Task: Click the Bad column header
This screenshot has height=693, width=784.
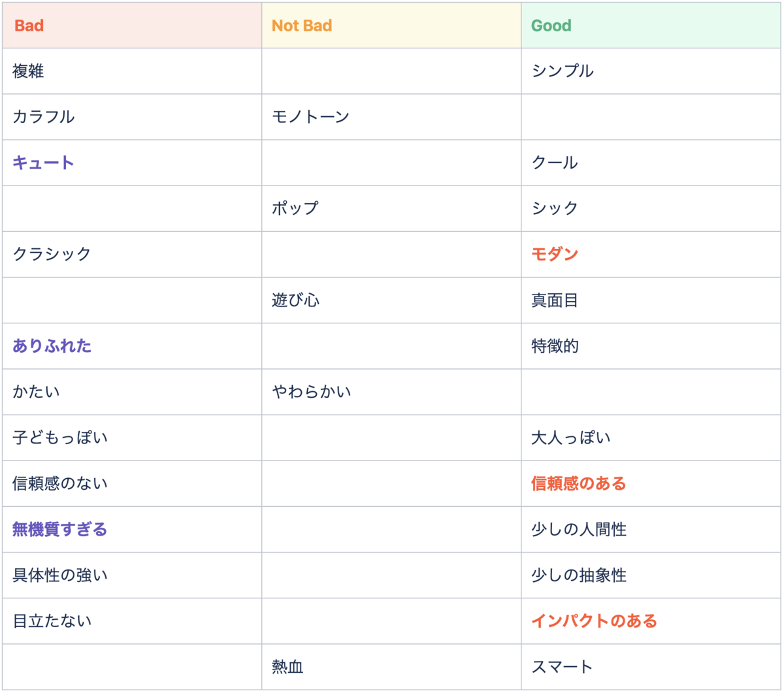Action: [132, 25]
